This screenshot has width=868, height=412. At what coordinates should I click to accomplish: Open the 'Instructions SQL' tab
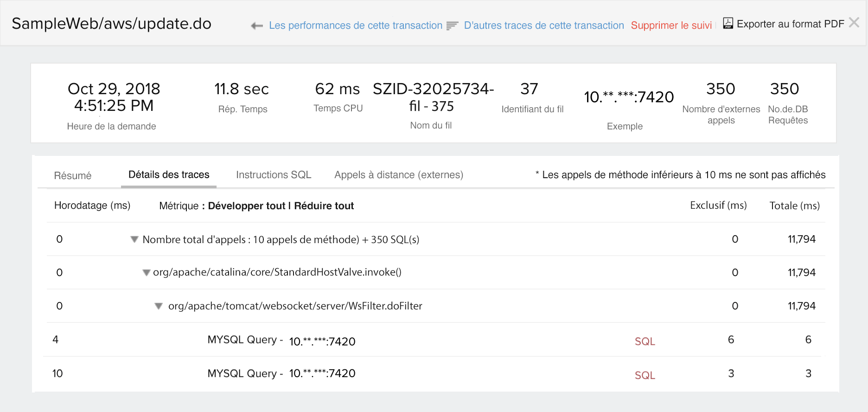tap(274, 175)
